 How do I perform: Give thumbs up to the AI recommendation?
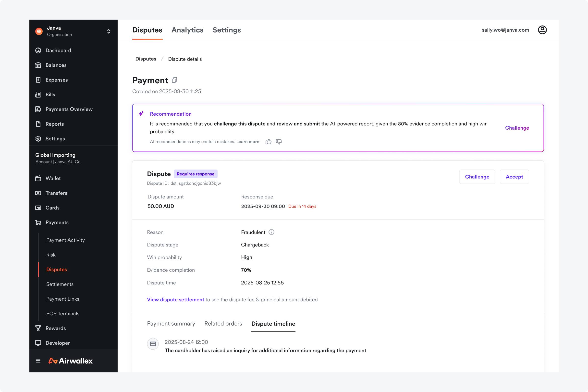[x=269, y=142]
